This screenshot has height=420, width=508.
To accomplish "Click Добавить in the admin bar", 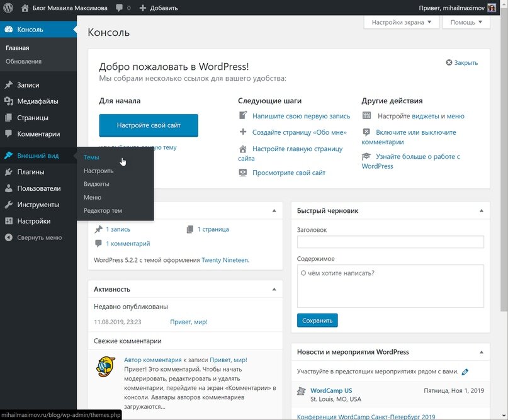I will click(x=164, y=8).
